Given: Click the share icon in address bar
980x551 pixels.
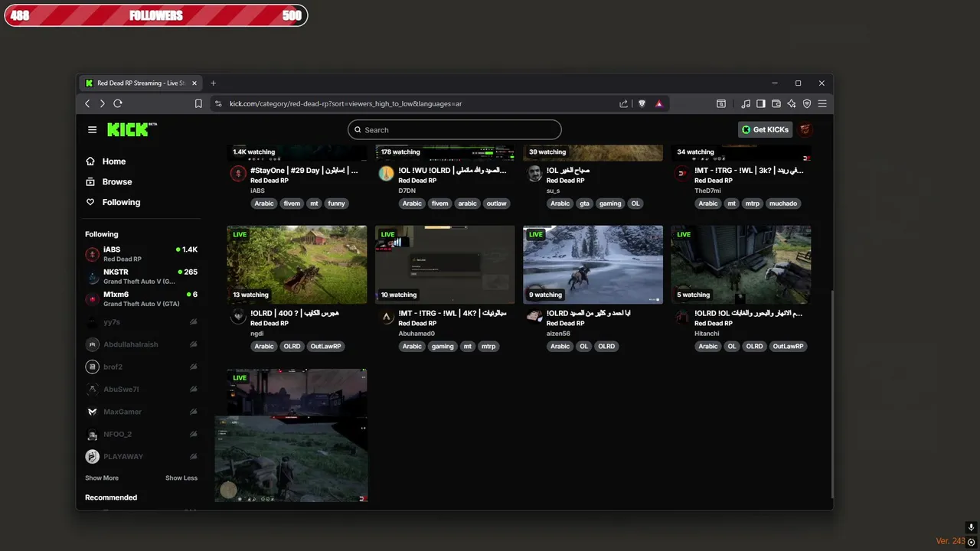Looking at the screenshot, I should pos(623,103).
